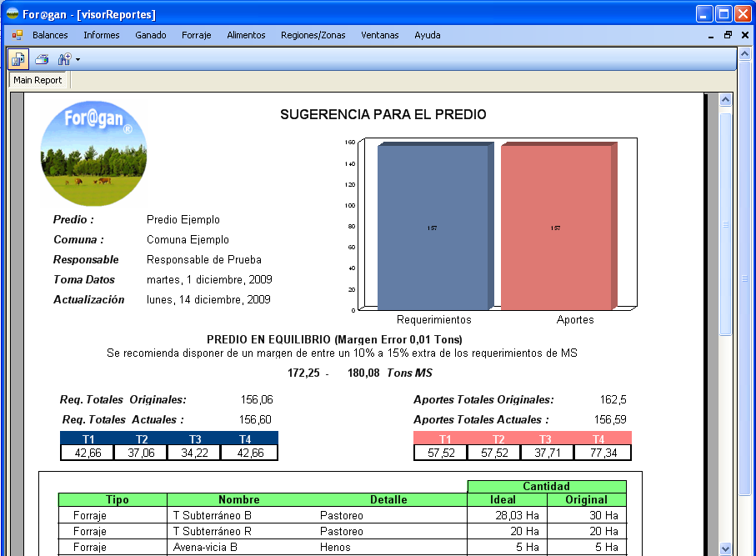The height and width of the screenshot is (556, 756).
Task: Select the Main Report tab
Action: point(38,81)
